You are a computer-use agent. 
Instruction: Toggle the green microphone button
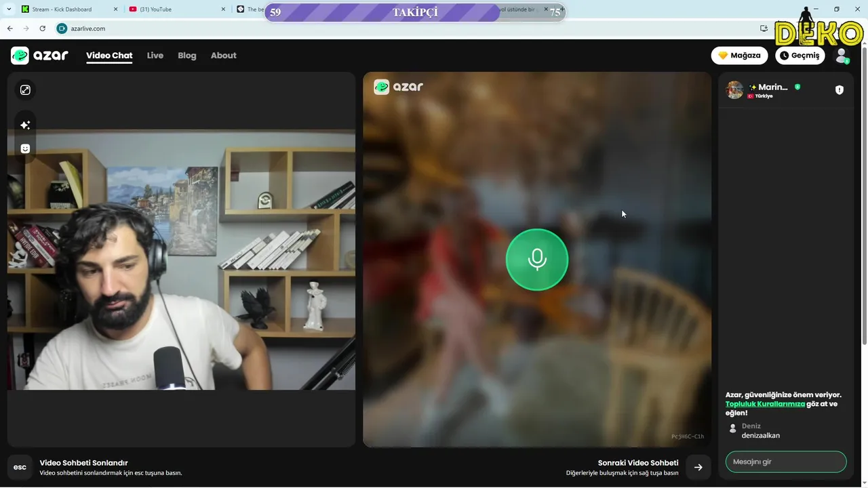click(x=537, y=260)
